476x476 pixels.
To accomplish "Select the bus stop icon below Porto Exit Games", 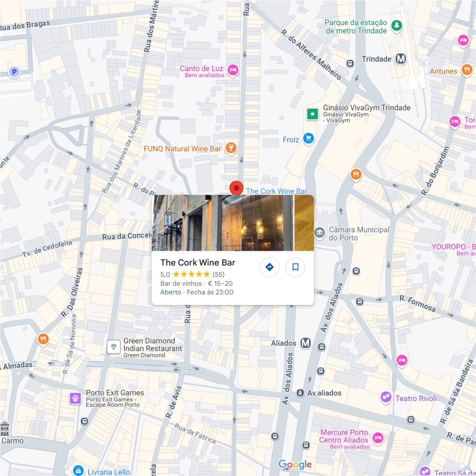I will tap(85, 421).
